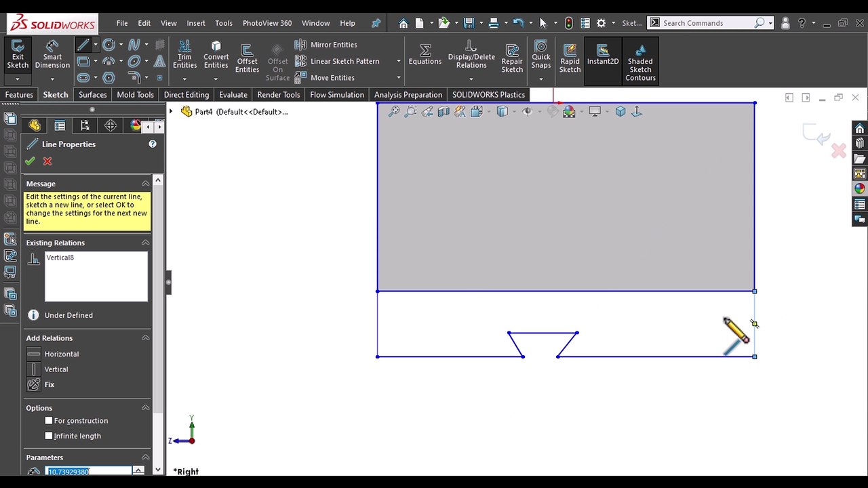Click the Zoom to Fit view icon
Screen dimensions: 868x488
click(x=393, y=112)
